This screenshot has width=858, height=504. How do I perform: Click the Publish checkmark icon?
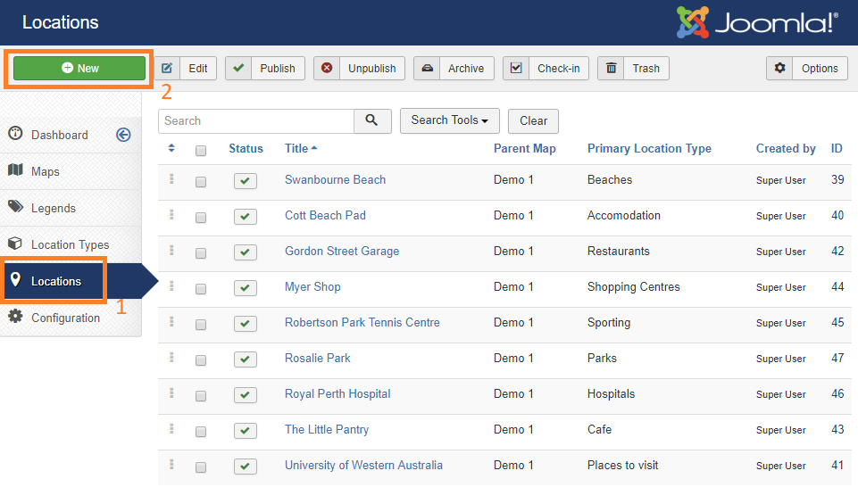point(238,69)
